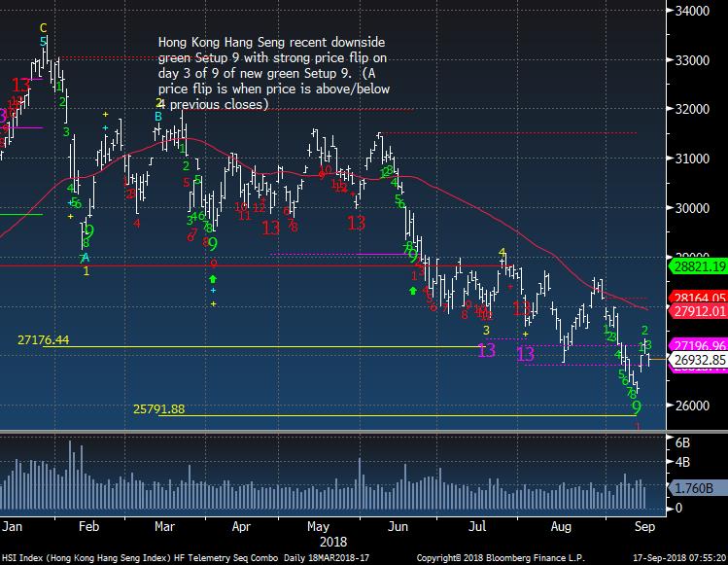
Task: Click the cyan A wave label in February
Action: (85, 258)
